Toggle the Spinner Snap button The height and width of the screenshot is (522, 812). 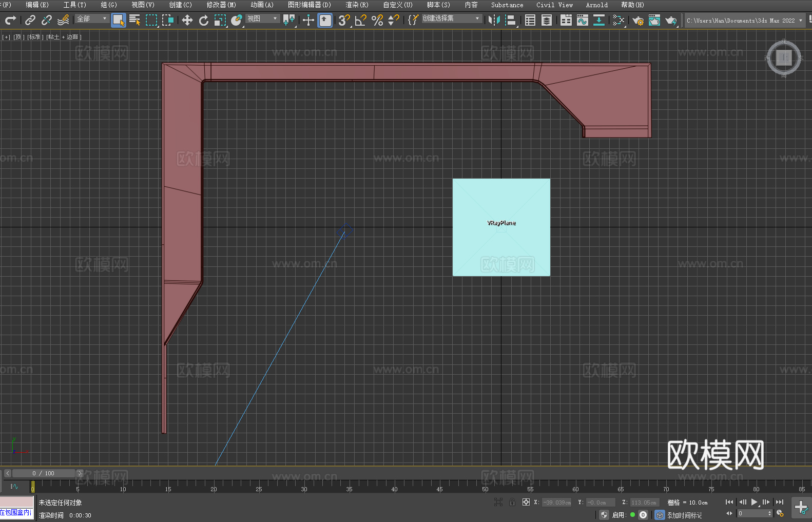(394, 20)
